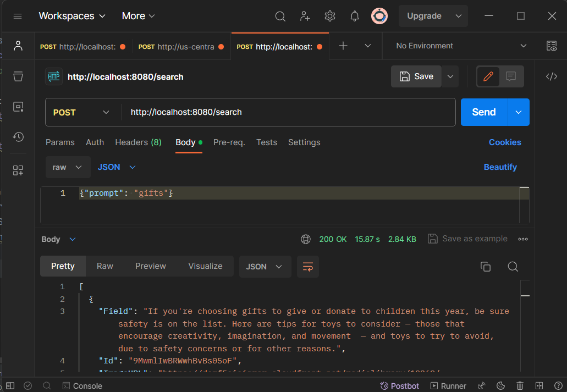The image size is (567, 392).
Task: Click the search magnifier in the header
Action: tap(280, 16)
